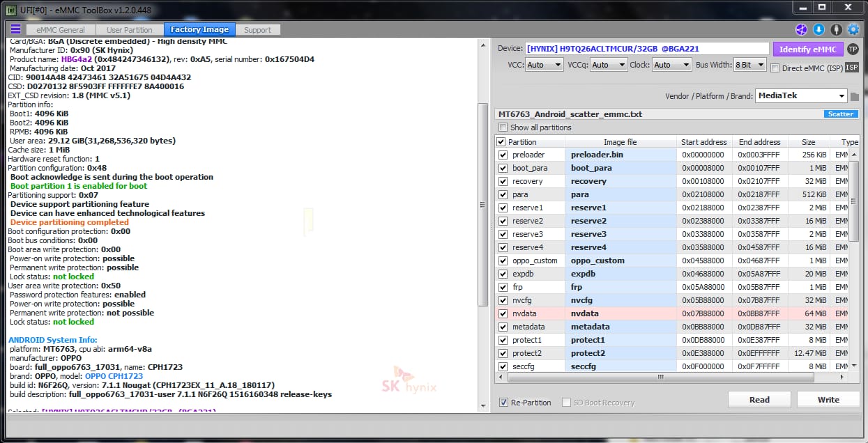The height and width of the screenshot is (443, 868).
Task: Click the Write button
Action: pos(828,400)
